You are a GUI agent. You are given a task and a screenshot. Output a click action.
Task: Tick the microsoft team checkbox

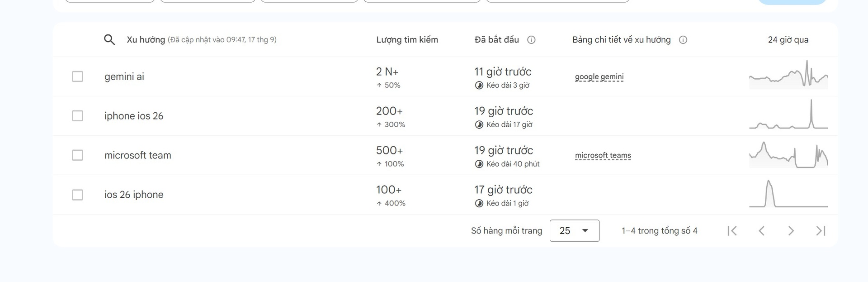[x=78, y=155]
